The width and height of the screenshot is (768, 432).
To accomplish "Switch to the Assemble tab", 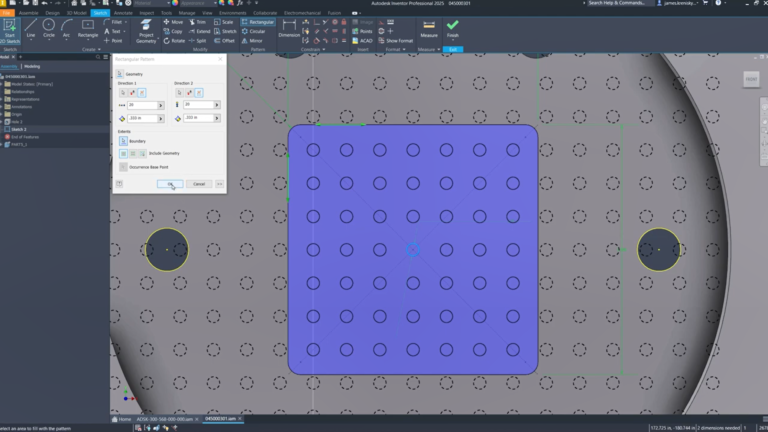I will point(28,13).
